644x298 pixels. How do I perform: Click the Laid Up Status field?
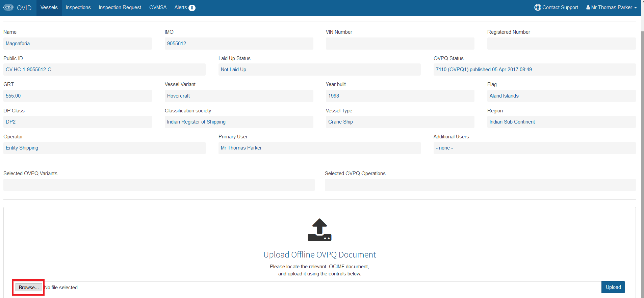pos(319,70)
